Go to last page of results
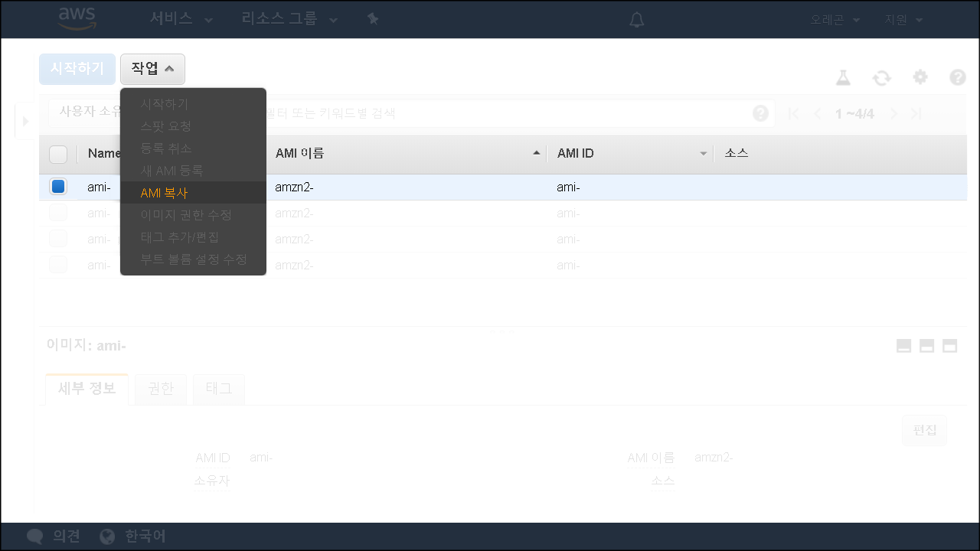980x551 pixels. (916, 114)
